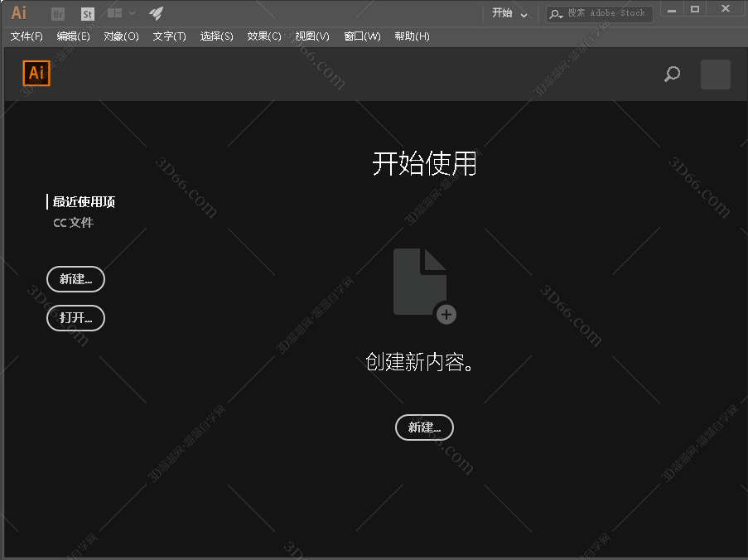Screen dimensions: 748x560
Task: Maximize the Illustrator window
Action: [x=695, y=10]
